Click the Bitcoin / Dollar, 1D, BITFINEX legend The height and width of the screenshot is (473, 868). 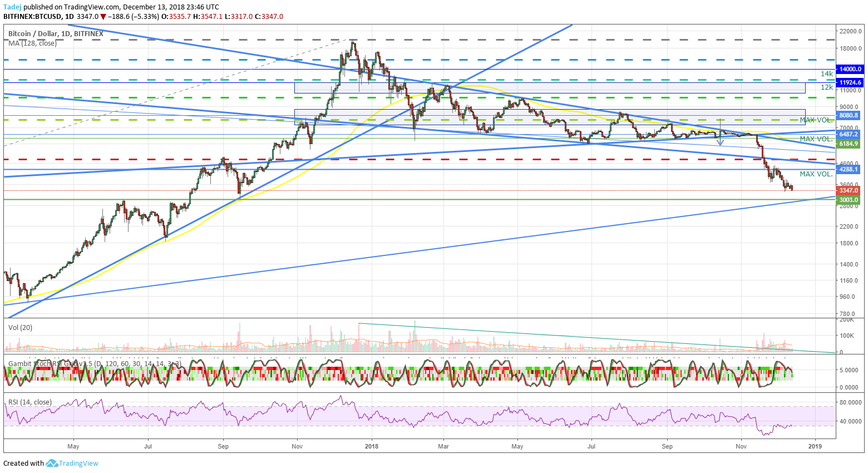tap(56, 34)
